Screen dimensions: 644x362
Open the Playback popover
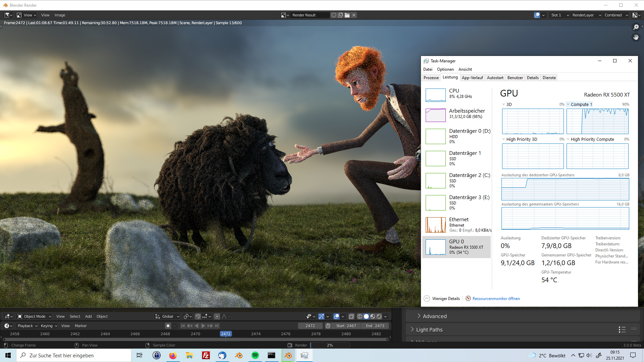coord(28,326)
